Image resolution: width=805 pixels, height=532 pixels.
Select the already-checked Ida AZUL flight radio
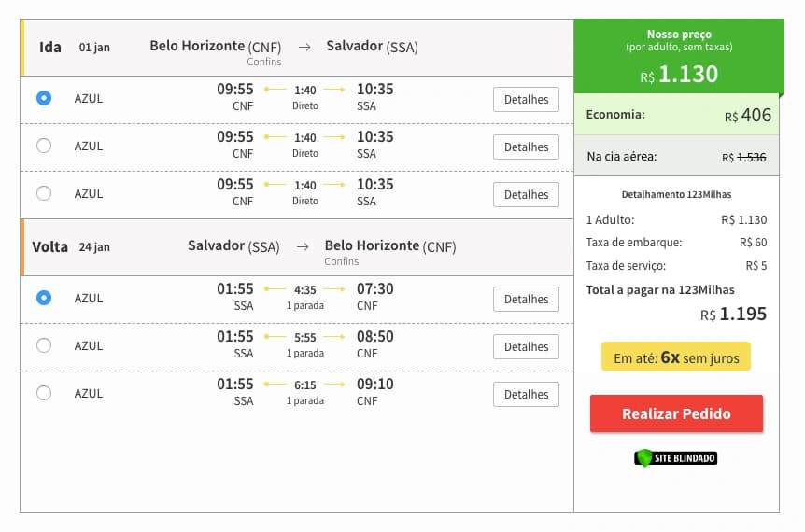(x=44, y=98)
